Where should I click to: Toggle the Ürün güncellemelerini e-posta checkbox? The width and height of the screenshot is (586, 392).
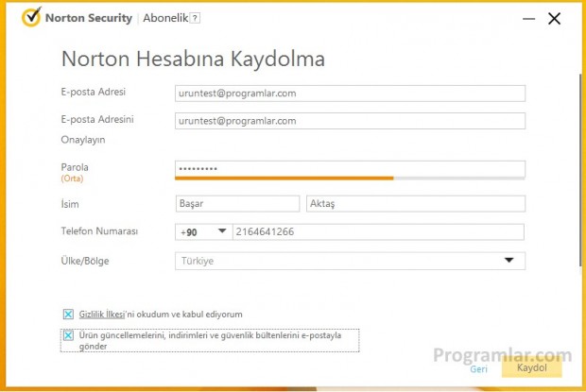coord(68,335)
